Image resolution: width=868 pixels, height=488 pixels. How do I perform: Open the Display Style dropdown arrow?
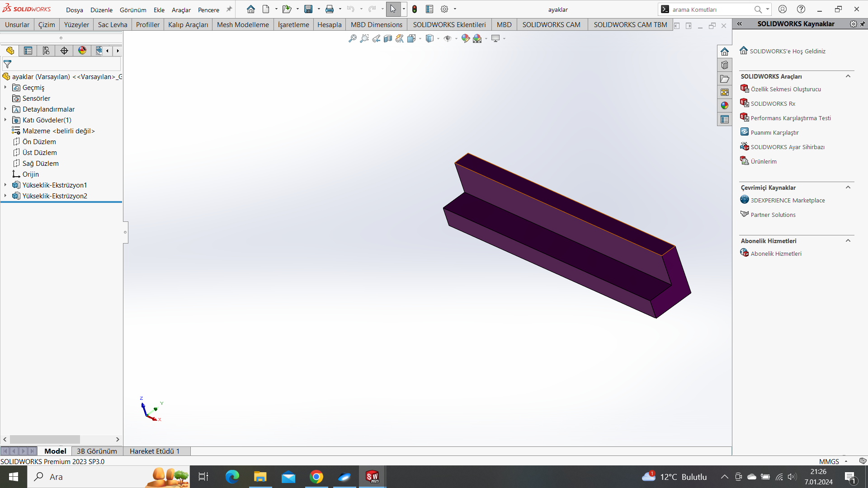(438, 39)
